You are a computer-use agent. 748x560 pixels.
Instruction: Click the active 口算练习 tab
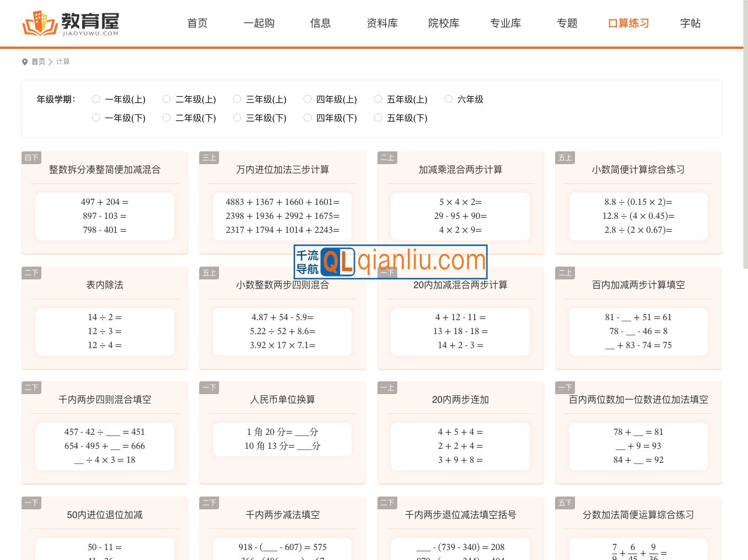628,23
